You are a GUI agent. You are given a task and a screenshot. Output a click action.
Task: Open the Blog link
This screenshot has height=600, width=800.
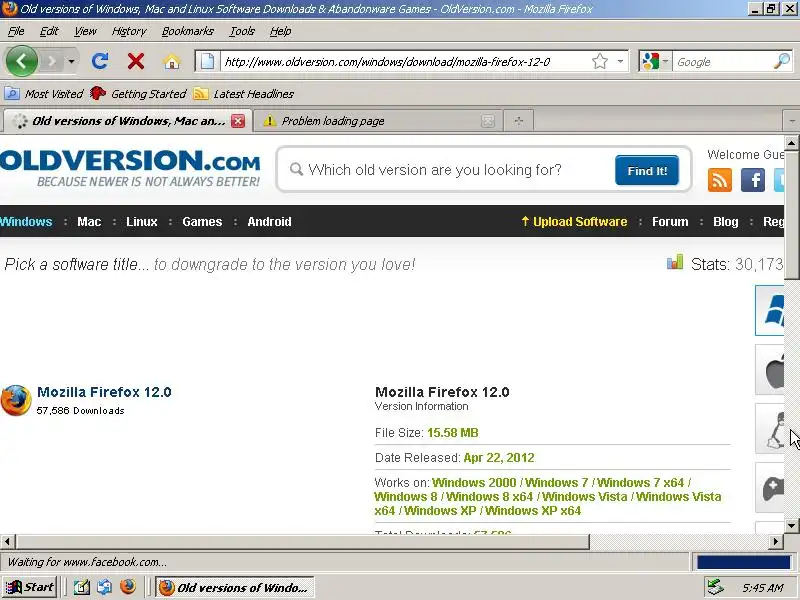[726, 222]
